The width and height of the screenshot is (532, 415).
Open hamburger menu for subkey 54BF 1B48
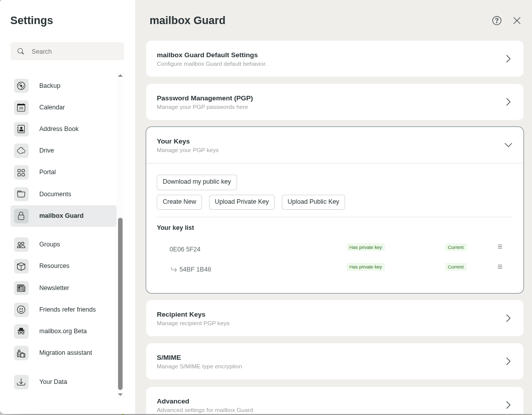[500, 267]
